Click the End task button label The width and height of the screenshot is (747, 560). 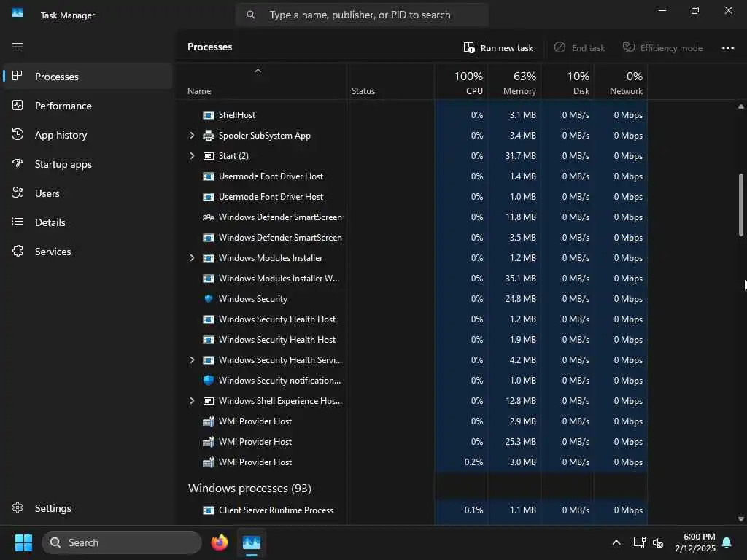589,48
